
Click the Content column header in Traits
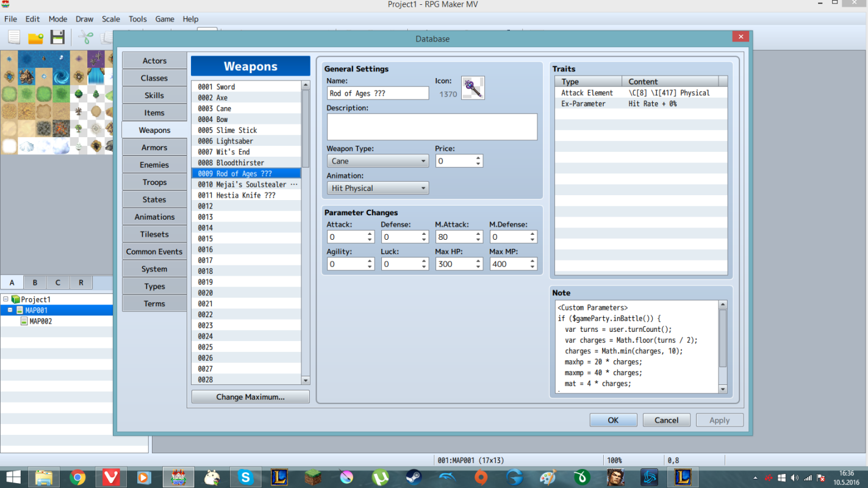pyautogui.click(x=670, y=82)
